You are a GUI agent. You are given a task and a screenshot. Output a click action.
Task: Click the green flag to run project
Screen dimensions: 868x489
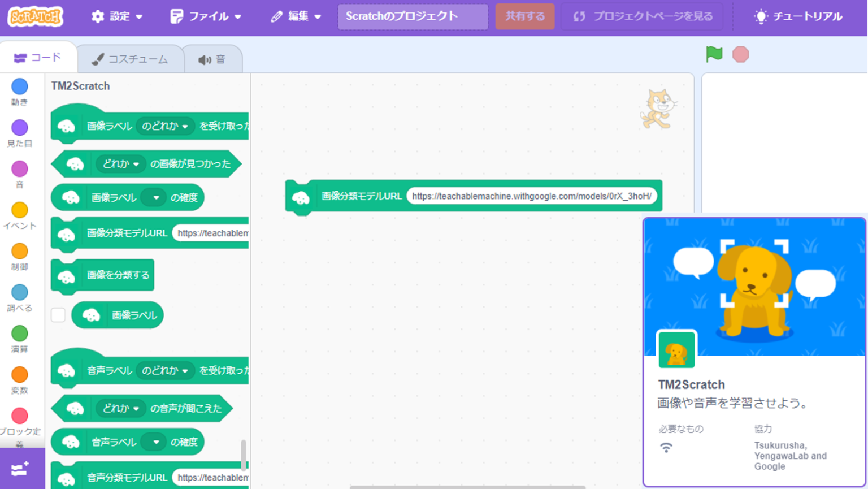coord(714,54)
